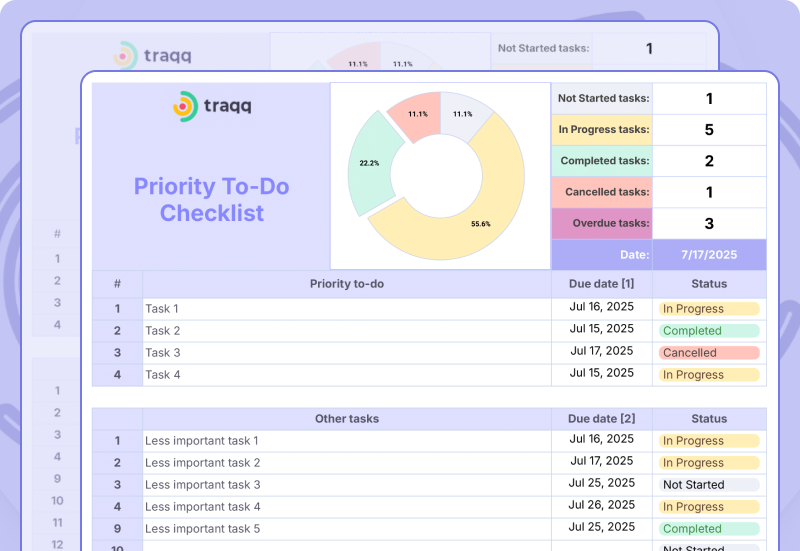Viewport: 800px width, 551px height.
Task: Open Less important task 1 status dropdown
Action: coord(709,441)
